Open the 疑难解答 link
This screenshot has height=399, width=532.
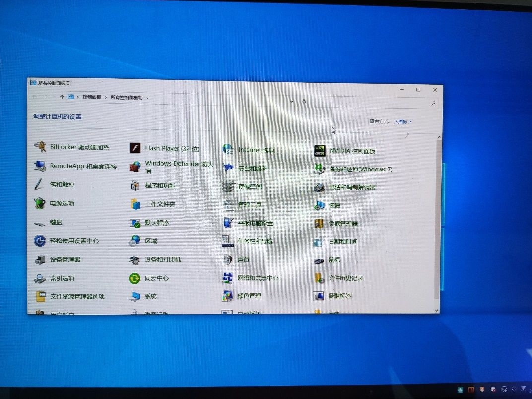[339, 296]
